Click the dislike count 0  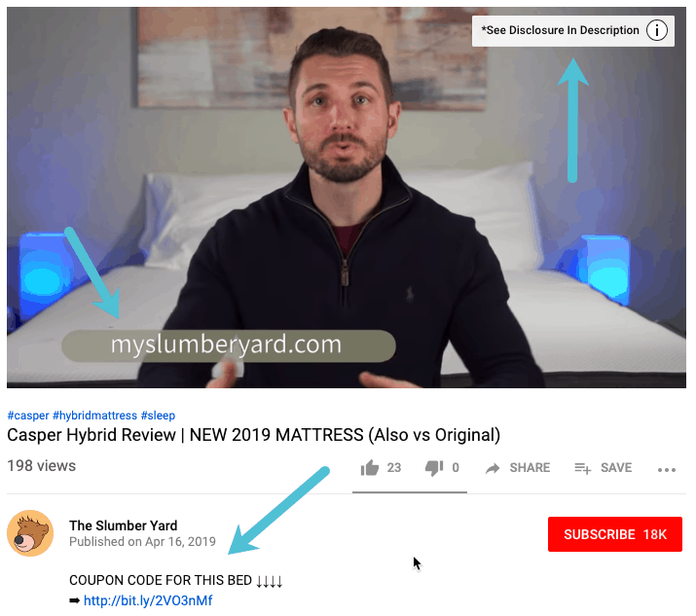coord(456,468)
